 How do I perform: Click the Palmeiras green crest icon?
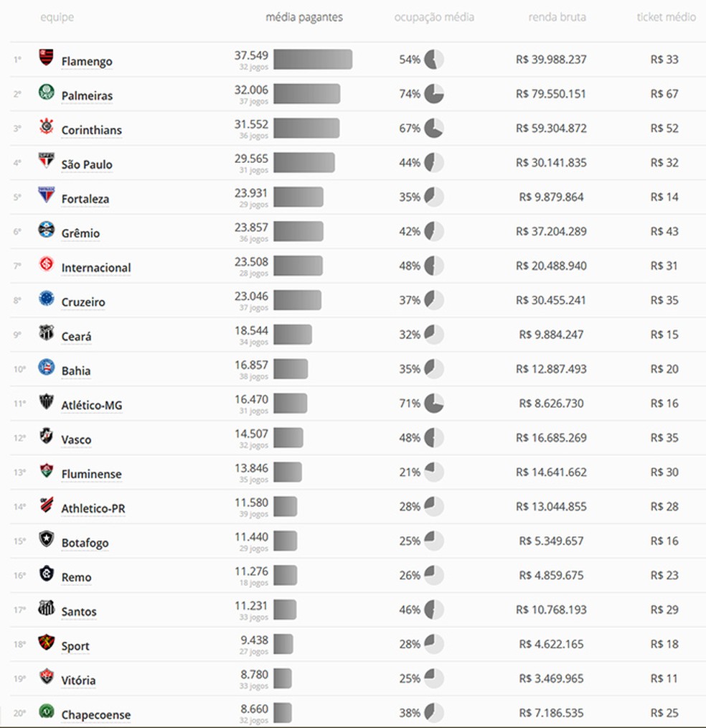click(x=46, y=92)
